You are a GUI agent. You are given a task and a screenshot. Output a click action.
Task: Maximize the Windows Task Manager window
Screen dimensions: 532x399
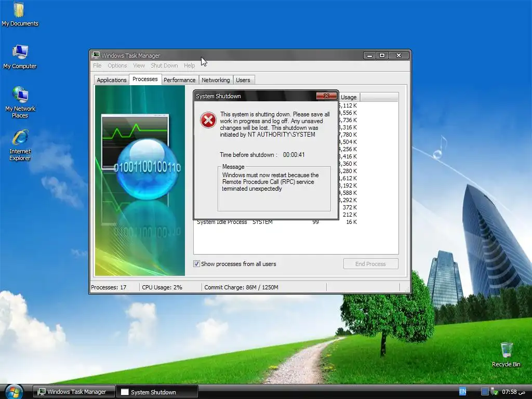tap(382, 55)
